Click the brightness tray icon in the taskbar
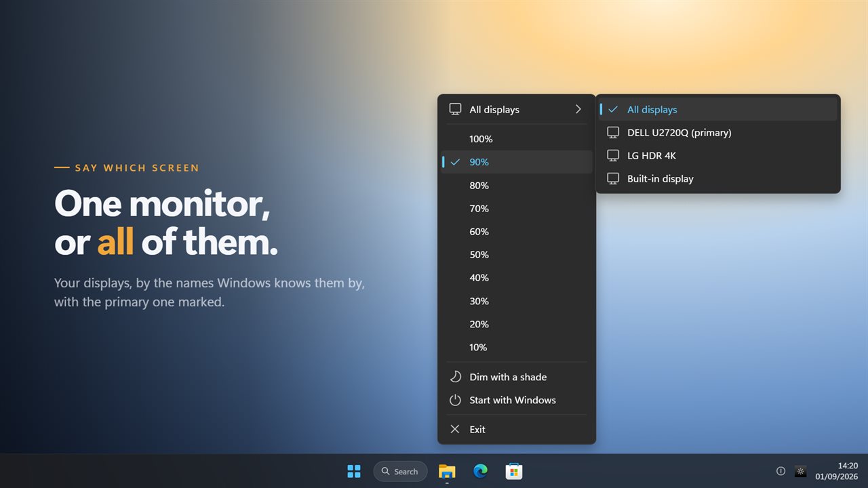 (x=801, y=471)
